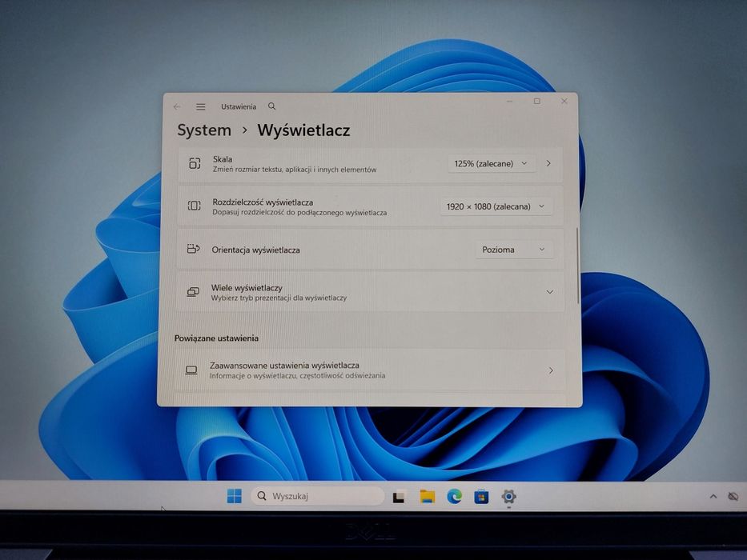Open Task View on the taskbar

pos(399,497)
